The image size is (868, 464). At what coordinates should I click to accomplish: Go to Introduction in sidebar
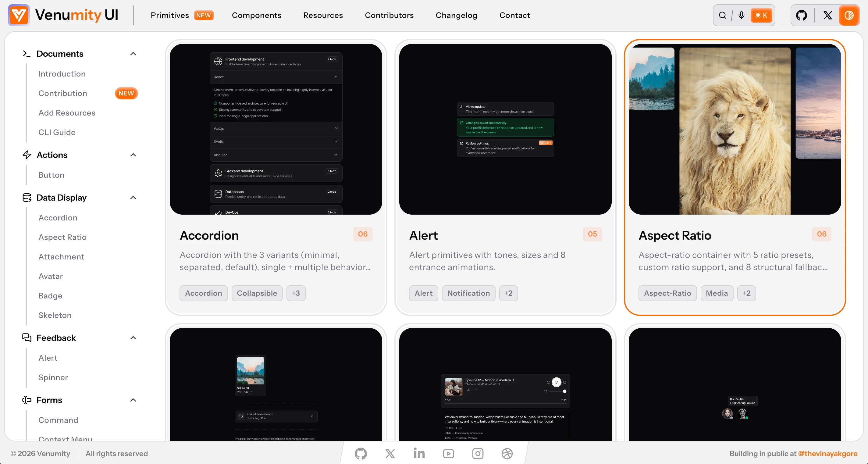coord(62,74)
